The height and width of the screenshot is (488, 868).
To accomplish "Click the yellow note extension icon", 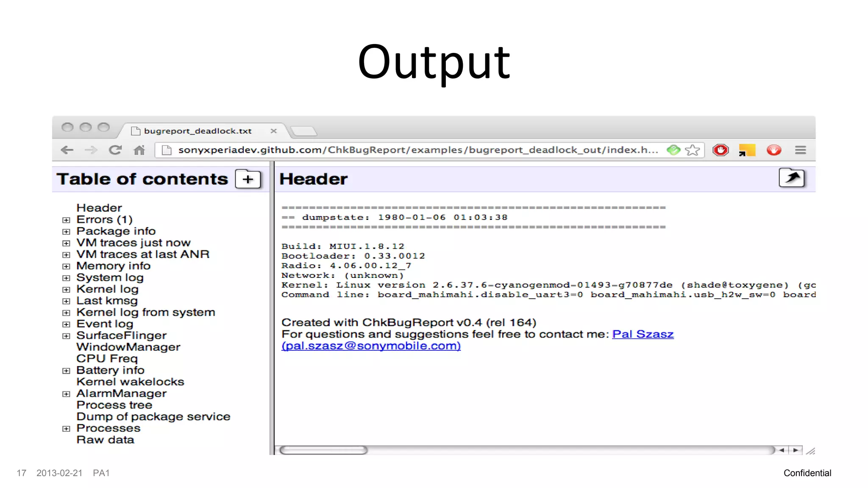I will click(x=747, y=150).
